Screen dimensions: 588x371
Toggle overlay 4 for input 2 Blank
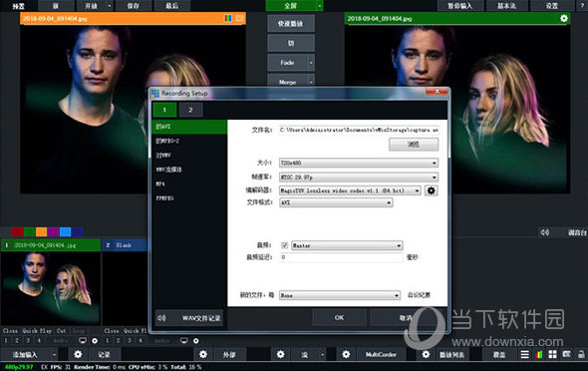click(141, 341)
